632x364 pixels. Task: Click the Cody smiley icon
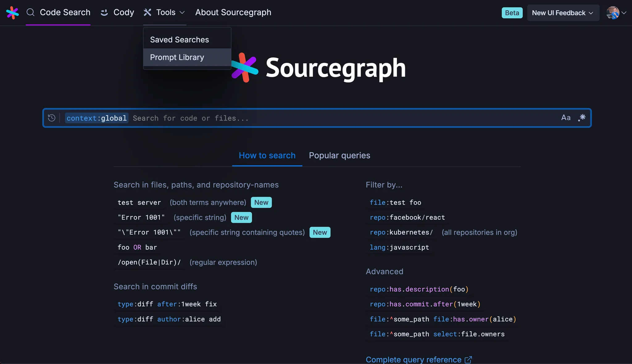click(104, 13)
